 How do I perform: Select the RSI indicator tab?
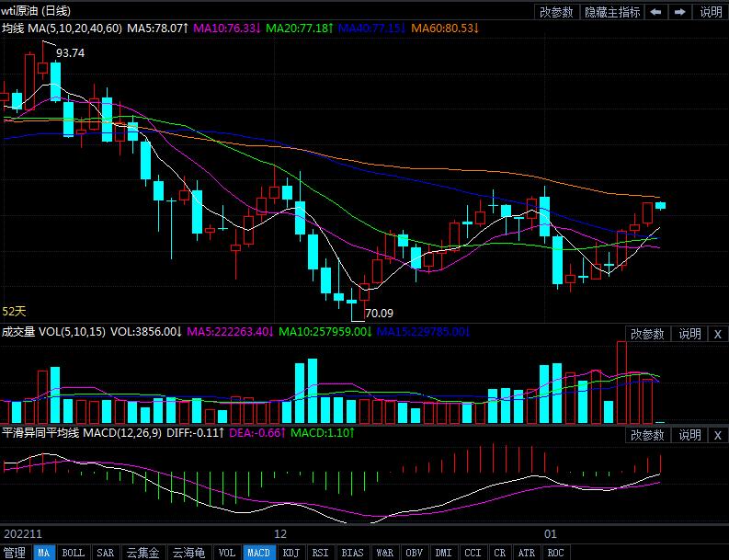pos(320,553)
